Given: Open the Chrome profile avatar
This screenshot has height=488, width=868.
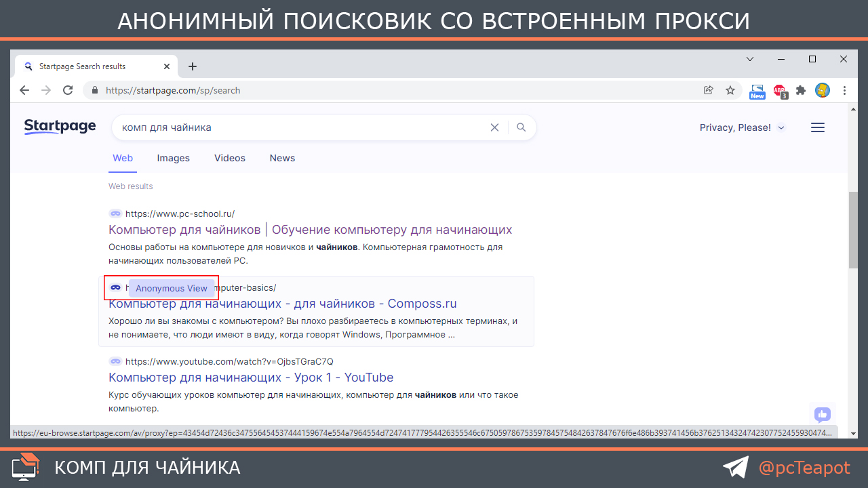Looking at the screenshot, I should 823,90.
